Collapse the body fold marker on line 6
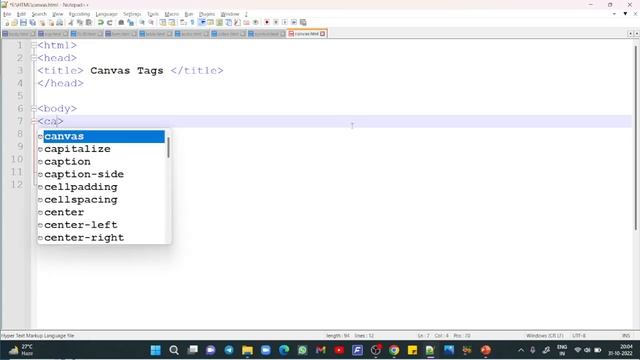Screen dimensions: 640x360 (34, 109)
